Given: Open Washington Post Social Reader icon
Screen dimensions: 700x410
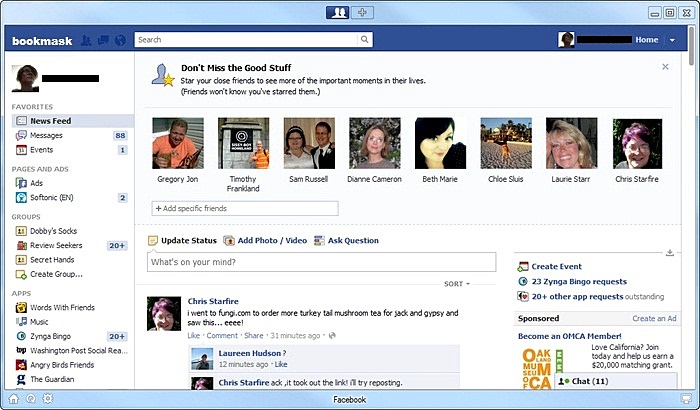Looking at the screenshot, I should pyautogui.click(x=21, y=350).
